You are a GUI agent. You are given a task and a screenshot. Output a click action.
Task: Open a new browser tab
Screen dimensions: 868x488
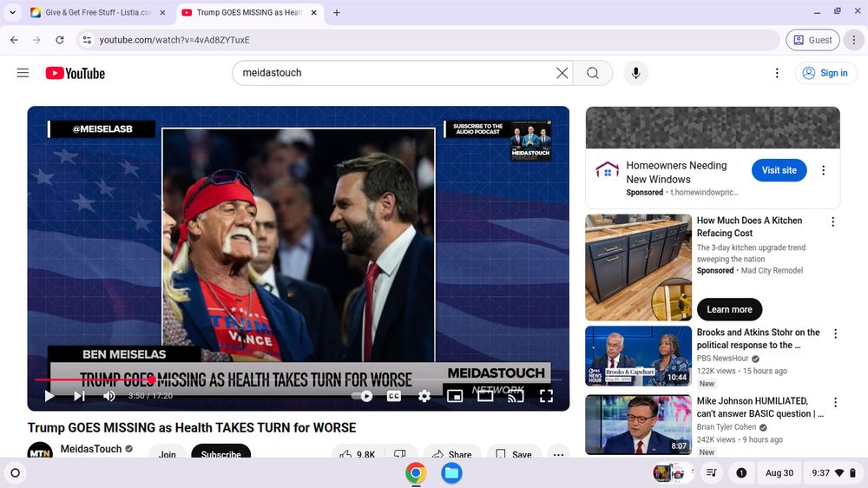[337, 12]
